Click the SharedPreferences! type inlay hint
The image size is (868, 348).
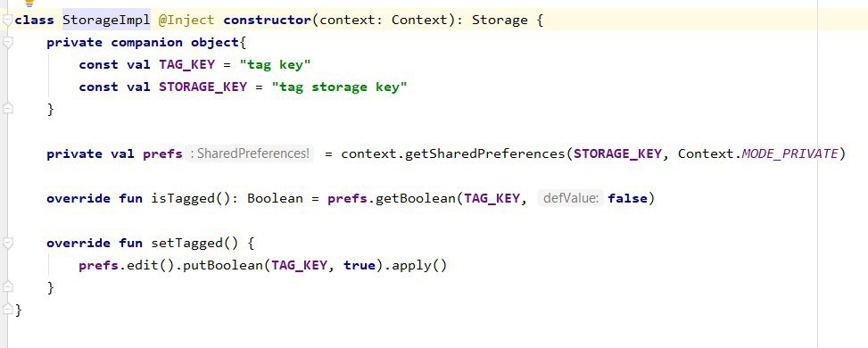[250, 153]
